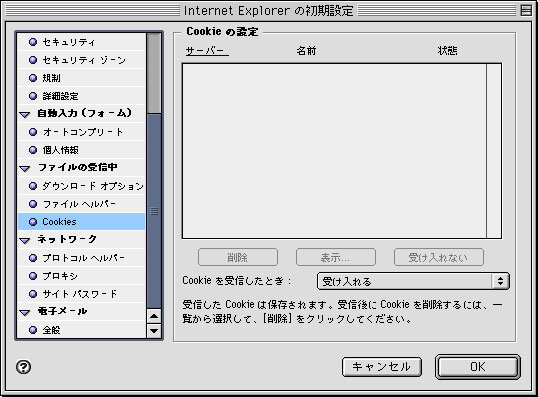Click bullet icon next to 個人情報
This screenshot has height=397, width=538.
pyautogui.click(x=33, y=150)
